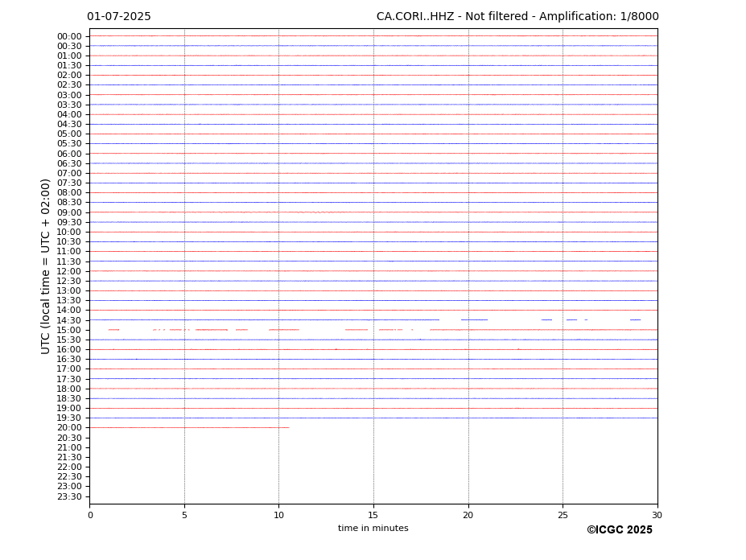Select the 18:30 time row label
This screenshot has height=560, width=746.
(x=69, y=399)
